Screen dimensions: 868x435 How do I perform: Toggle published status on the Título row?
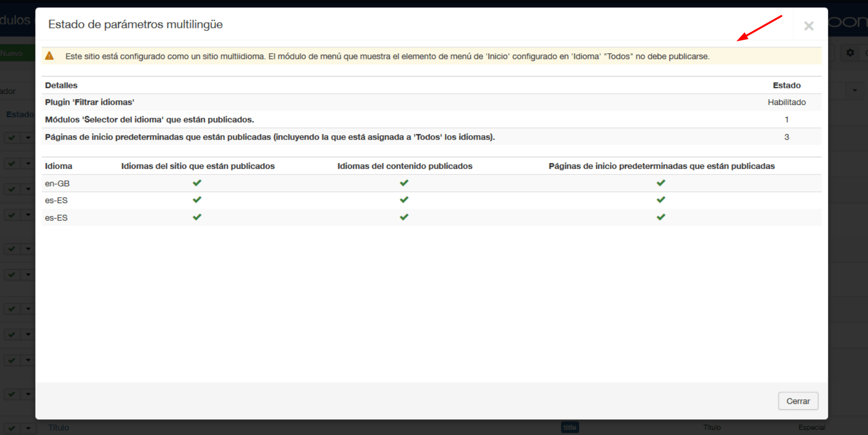tap(11, 428)
